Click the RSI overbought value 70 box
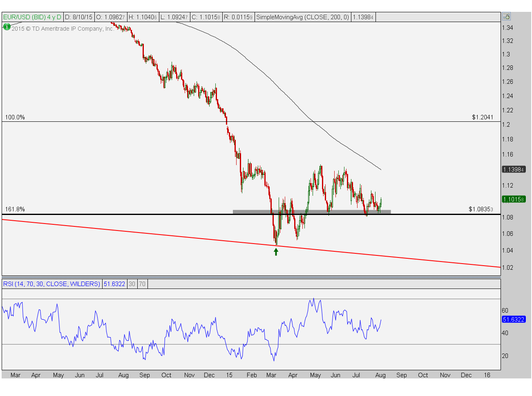532x396 pixels. [142, 284]
